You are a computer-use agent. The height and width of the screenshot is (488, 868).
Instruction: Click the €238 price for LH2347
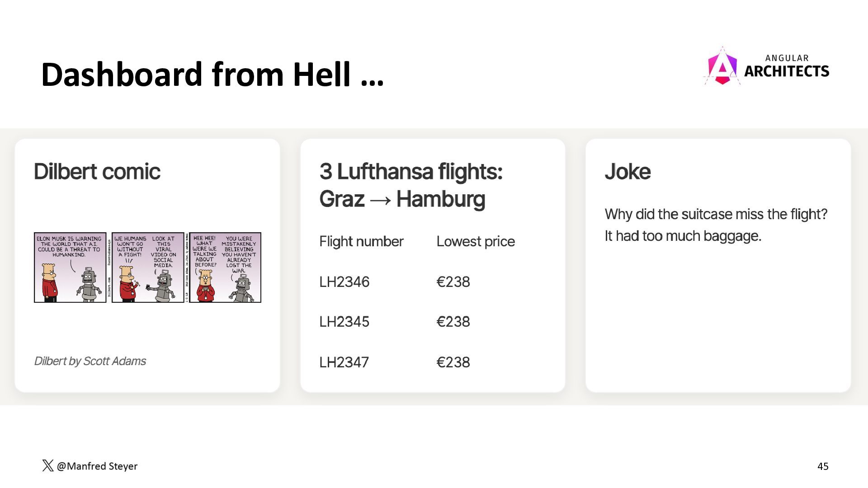click(453, 362)
